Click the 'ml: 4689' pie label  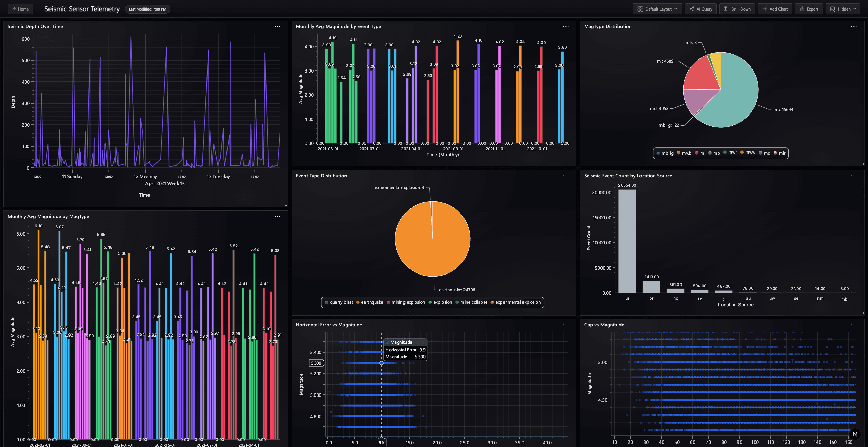[x=665, y=61]
